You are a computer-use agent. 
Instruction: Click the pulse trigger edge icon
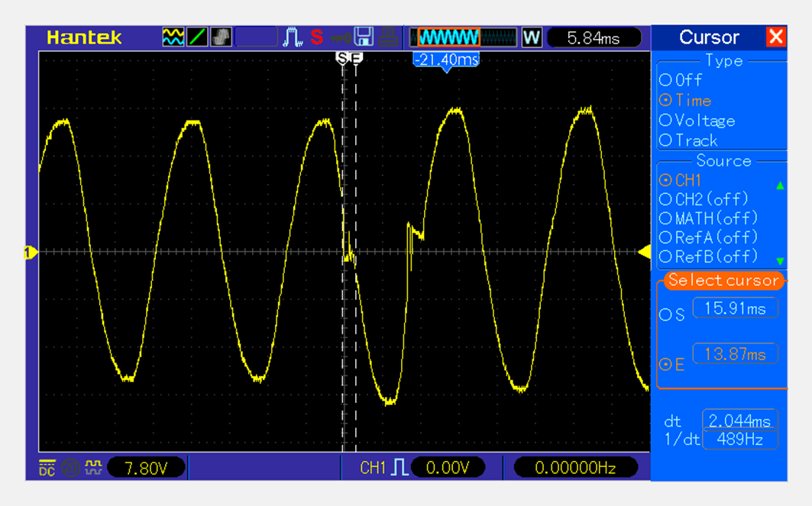pos(293,37)
